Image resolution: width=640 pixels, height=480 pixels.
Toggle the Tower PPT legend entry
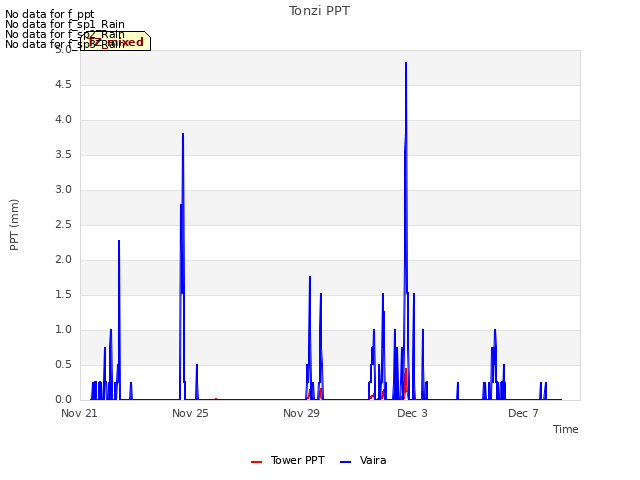[288, 460]
